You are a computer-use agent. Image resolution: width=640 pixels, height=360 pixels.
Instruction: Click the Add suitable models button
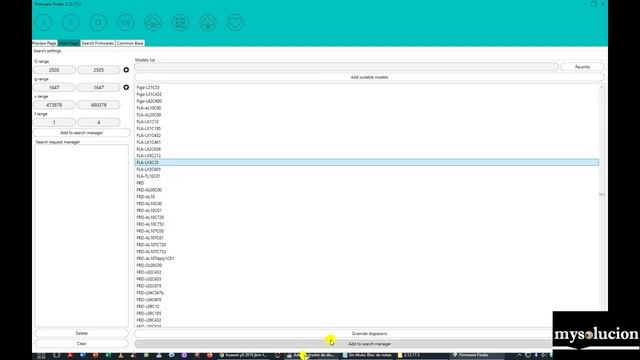pos(369,77)
